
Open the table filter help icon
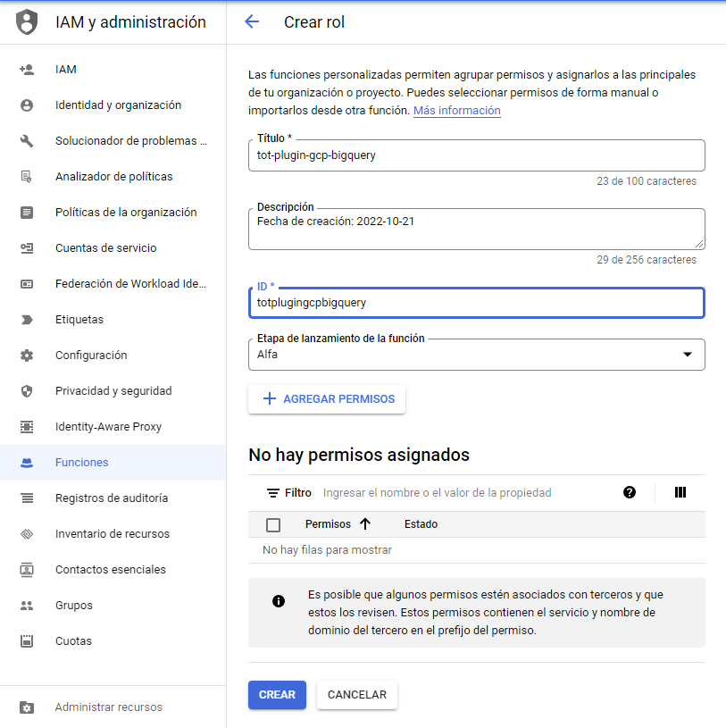pyautogui.click(x=630, y=492)
